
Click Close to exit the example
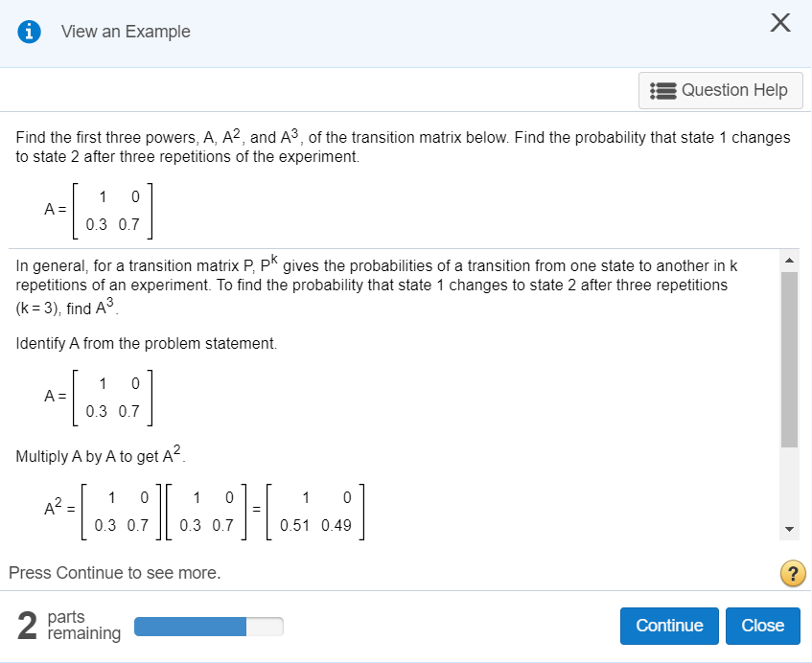(763, 626)
